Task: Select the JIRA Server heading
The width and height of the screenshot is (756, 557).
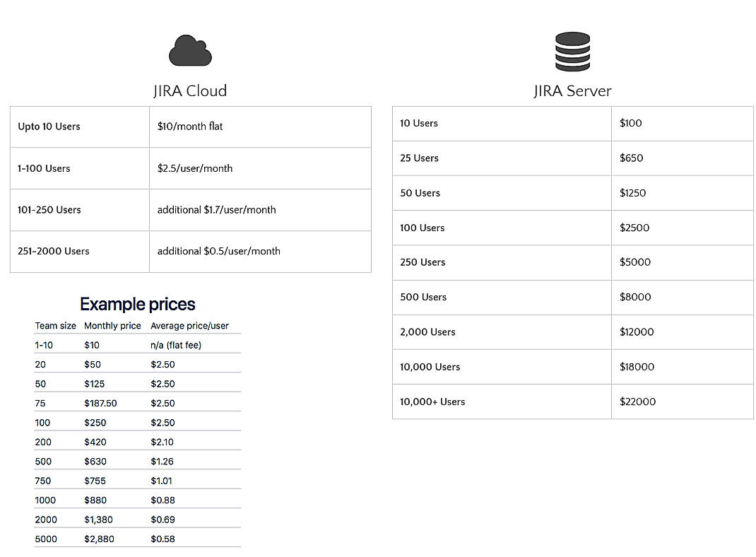Action: [x=572, y=90]
